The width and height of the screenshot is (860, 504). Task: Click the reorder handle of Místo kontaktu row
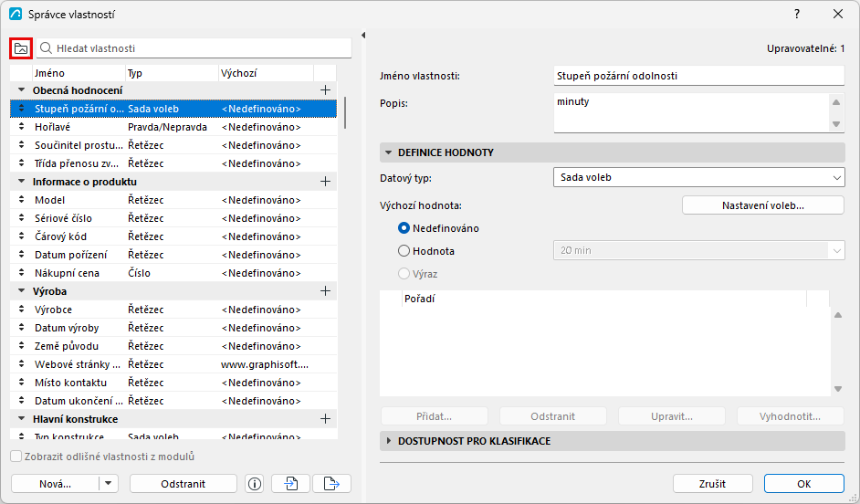click(21, 383)
